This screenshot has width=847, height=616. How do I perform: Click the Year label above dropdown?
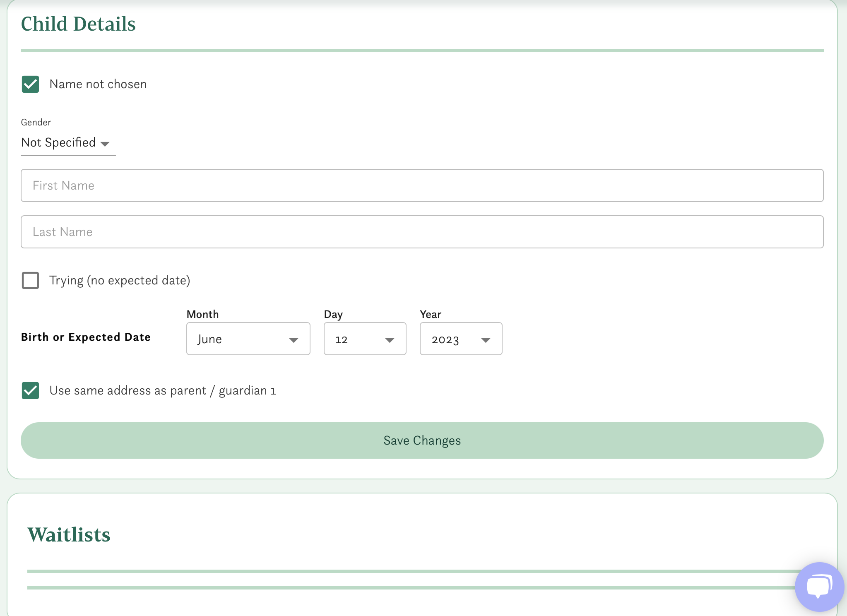[431, 314]
